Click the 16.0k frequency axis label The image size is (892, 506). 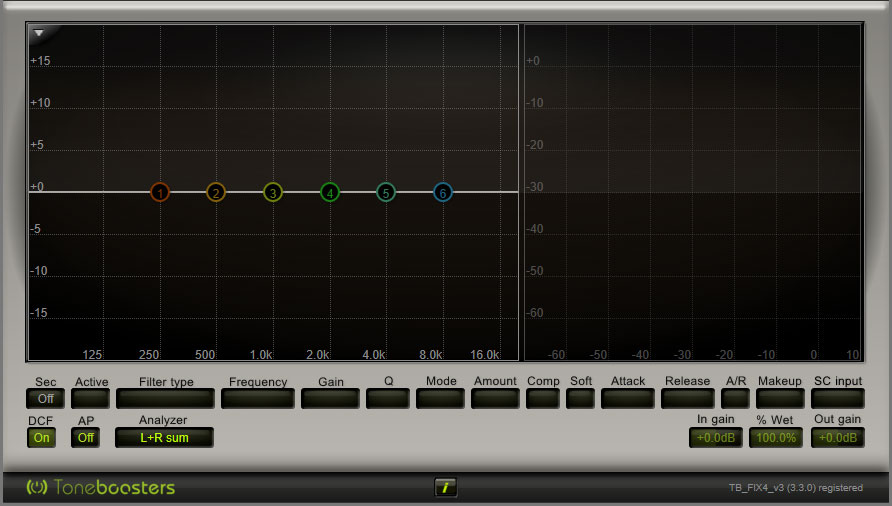[x=485, y=355]
